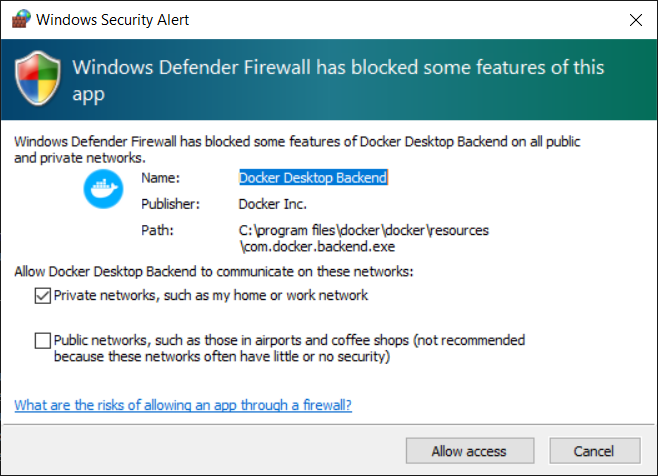Click the highlighted Docker Desktop Backend name
This screenshot has width=658, height=476.
click(x=312, y=178)
